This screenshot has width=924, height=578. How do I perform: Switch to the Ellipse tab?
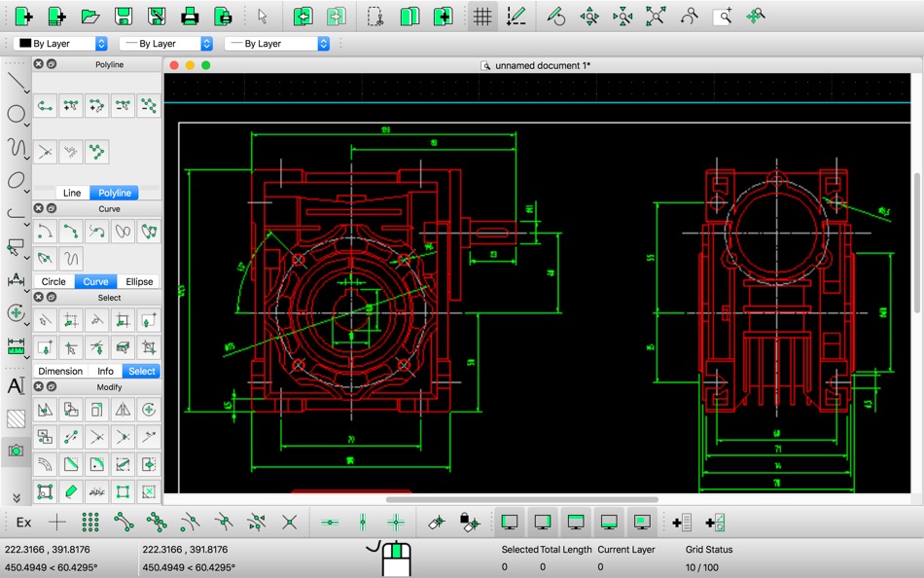point(139,281)
